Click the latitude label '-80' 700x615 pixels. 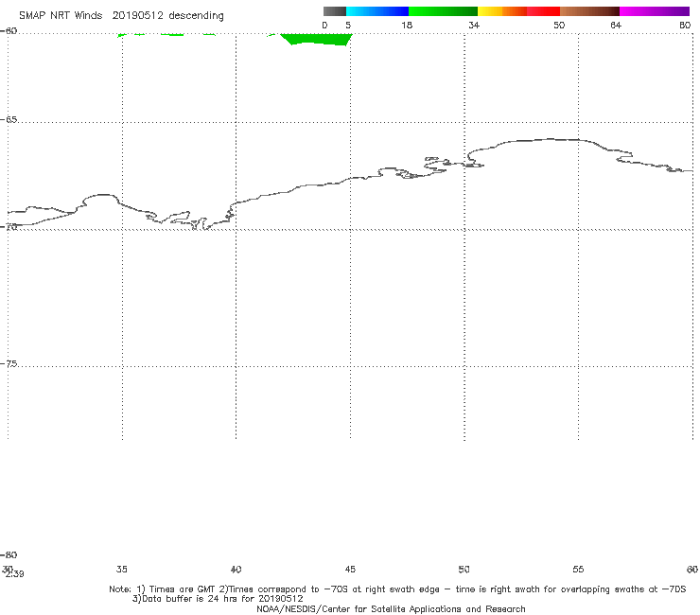[x=9, y=555]
